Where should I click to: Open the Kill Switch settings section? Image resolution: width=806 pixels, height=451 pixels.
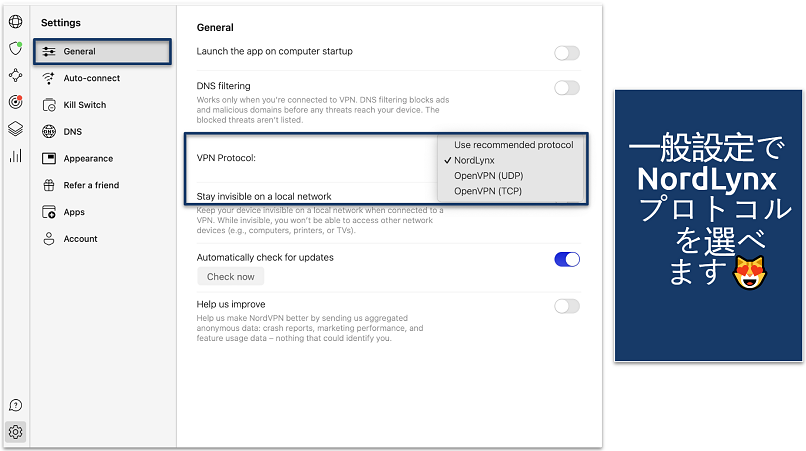point(85,105)
